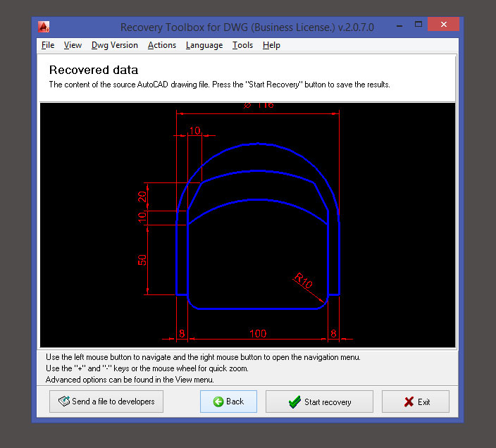Click the application logo in title bar
The width and height of the screenshot is (496, 448).
(44, 27)
